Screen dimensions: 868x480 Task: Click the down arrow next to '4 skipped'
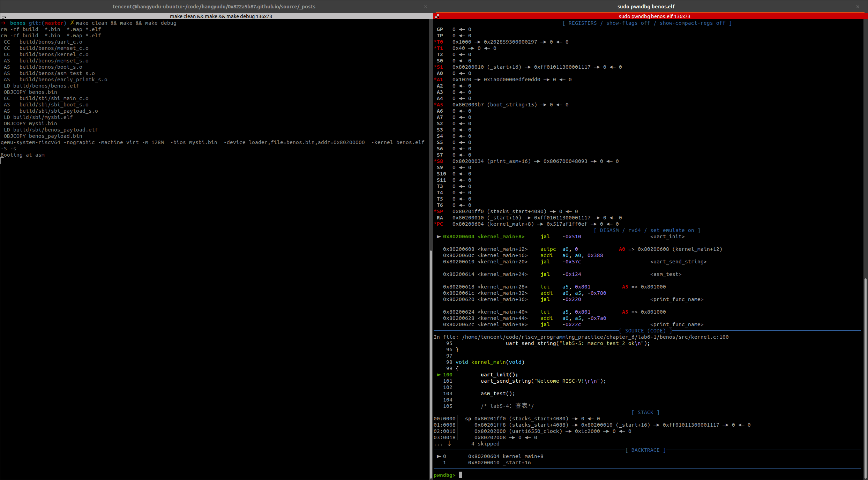(x=449, y=444)
